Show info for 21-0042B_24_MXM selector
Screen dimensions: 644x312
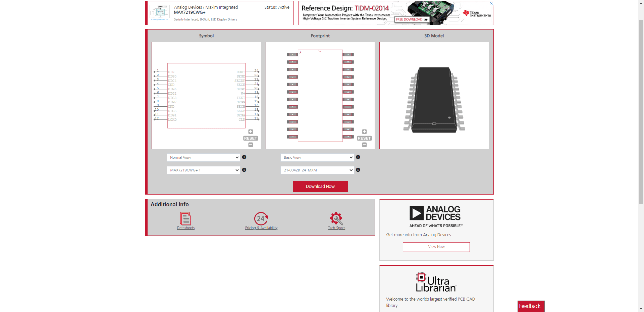click(358, 170)
